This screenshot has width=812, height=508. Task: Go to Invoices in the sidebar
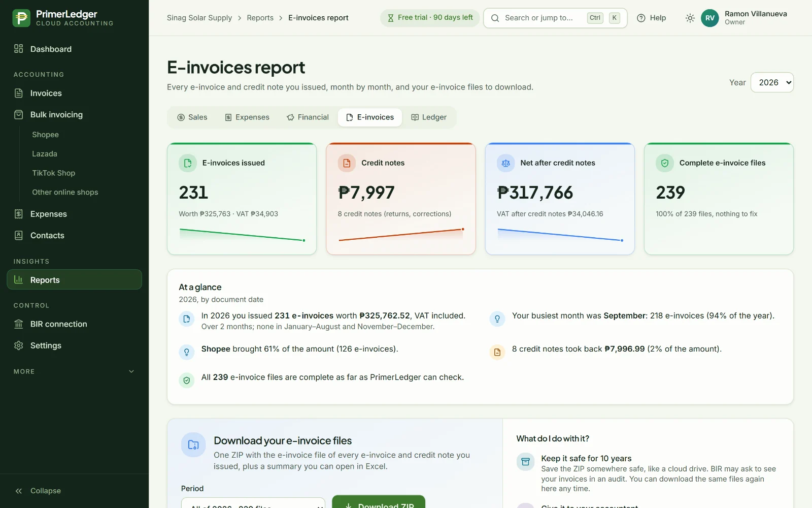coord(74,93)
